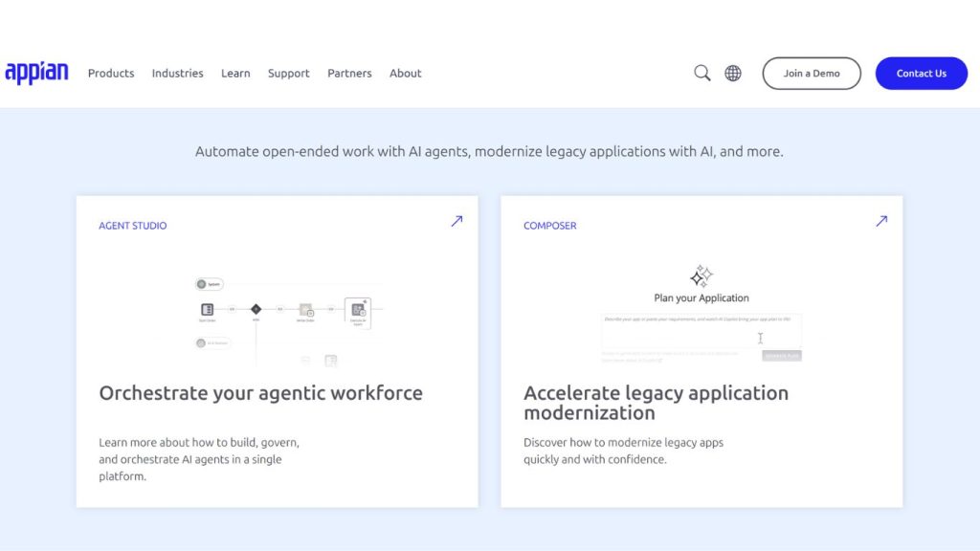Toggle the System pill in the workflow diagram
This screenshot has width=980, height=551.
click(x=210, y=284)
